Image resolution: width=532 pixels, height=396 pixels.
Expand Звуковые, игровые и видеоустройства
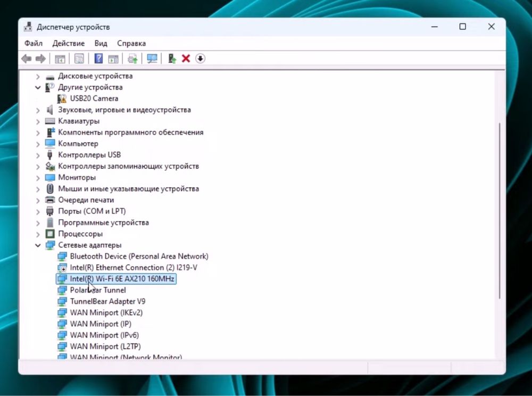coord(38,110)
